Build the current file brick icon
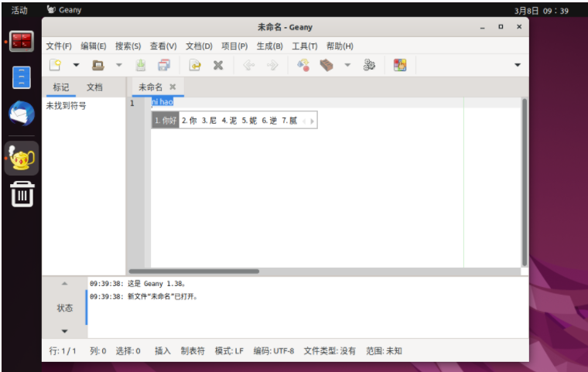This screenshot has height=372, width=588. tap(326, 65)
